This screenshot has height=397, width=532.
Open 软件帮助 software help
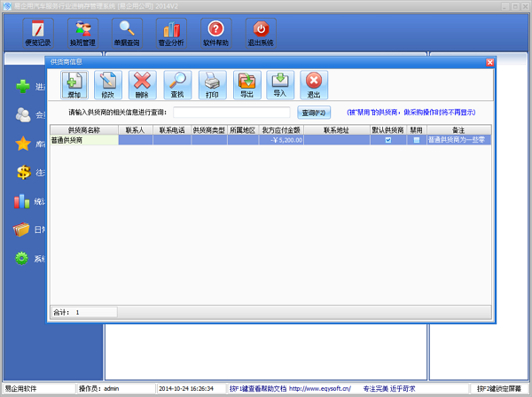(x=216, y=33)
